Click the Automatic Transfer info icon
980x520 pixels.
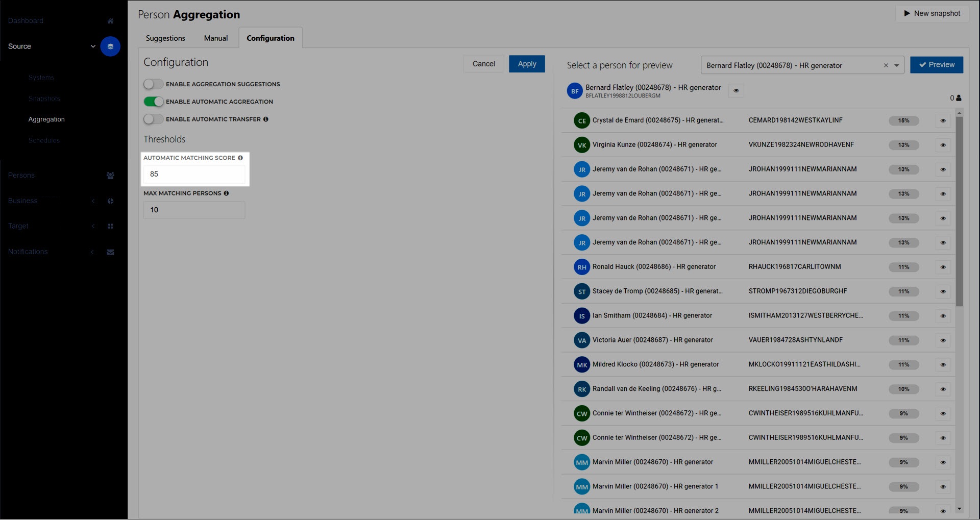pos(265,119)
